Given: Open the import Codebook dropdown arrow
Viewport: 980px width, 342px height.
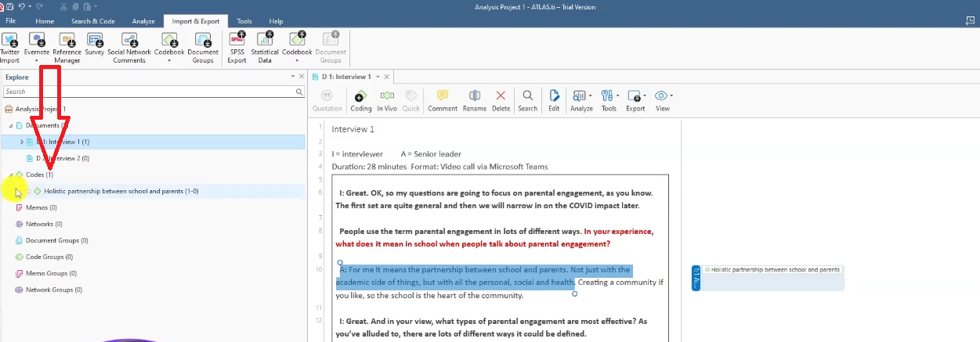Looking at the screenshot, I should pyautogui.click(x=168, y=59).
